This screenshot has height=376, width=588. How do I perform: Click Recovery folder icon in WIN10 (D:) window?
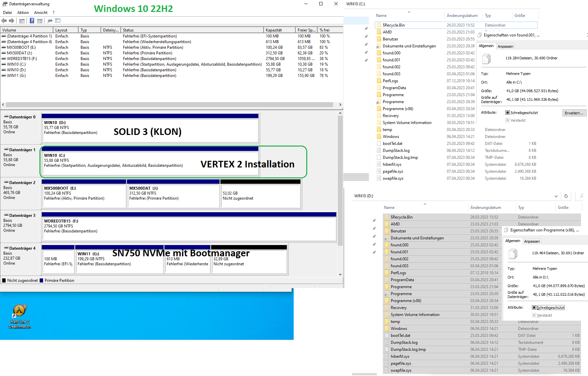387,308
